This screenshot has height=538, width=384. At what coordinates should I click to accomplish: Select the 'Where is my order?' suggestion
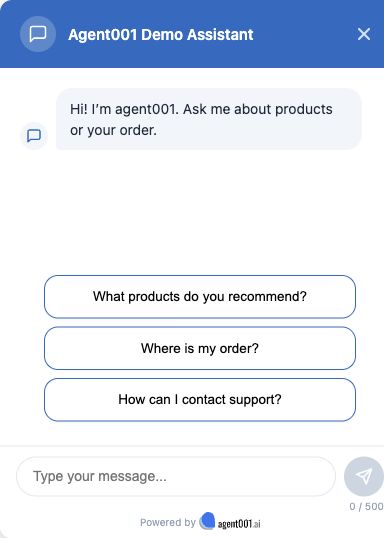coord(200,348)
